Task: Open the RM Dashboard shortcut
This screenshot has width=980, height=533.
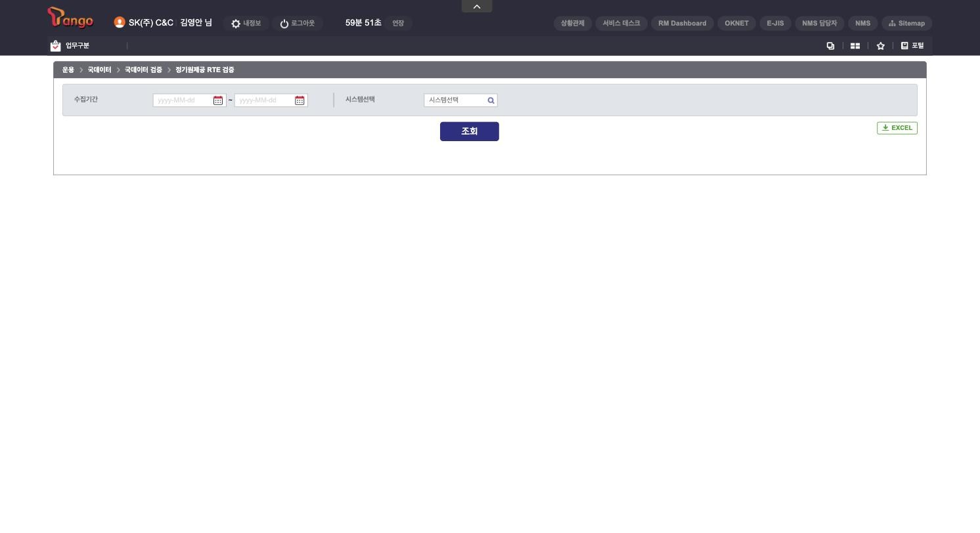Action: [x=682, y=23]
